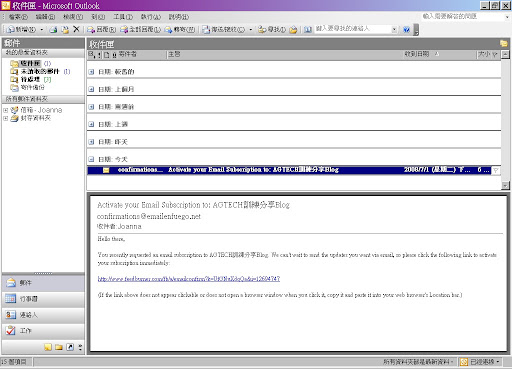Expand the 'Date: Last Week' (上週) group

[91, 124]
